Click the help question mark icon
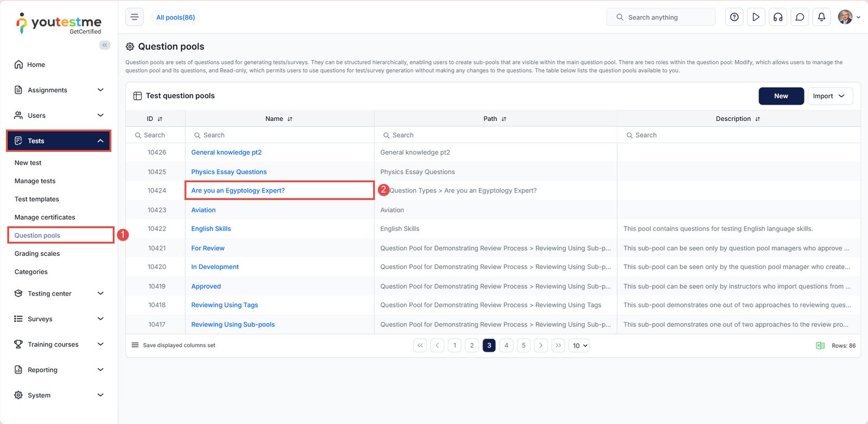The width and height of the screenshot is (868, 424). point(734,17)
